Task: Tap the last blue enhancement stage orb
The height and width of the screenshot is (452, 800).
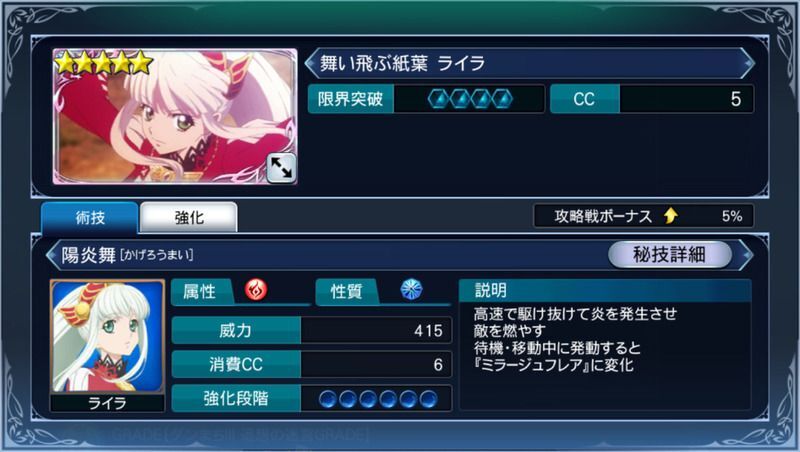Action: [x=428, y=399]
